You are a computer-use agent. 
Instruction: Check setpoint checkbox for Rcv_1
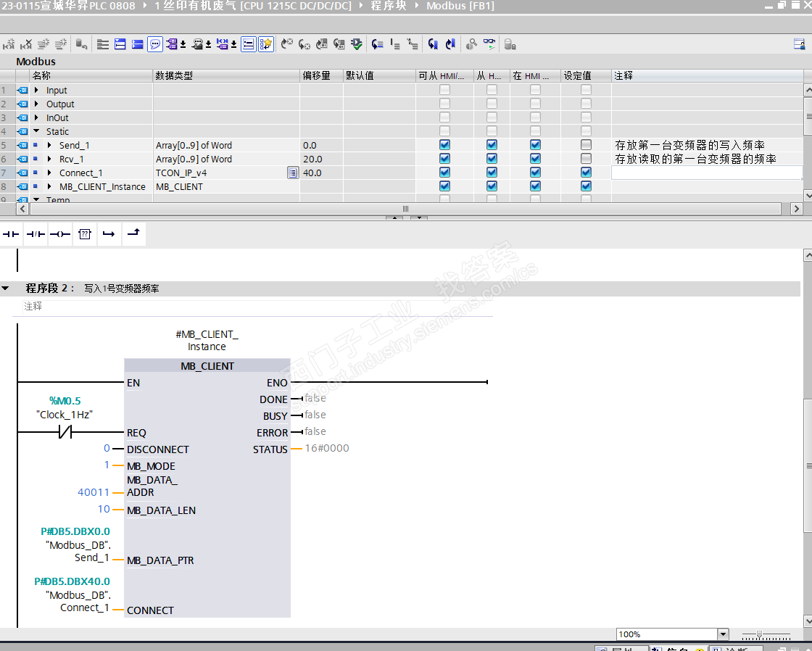tap(586, 159)
